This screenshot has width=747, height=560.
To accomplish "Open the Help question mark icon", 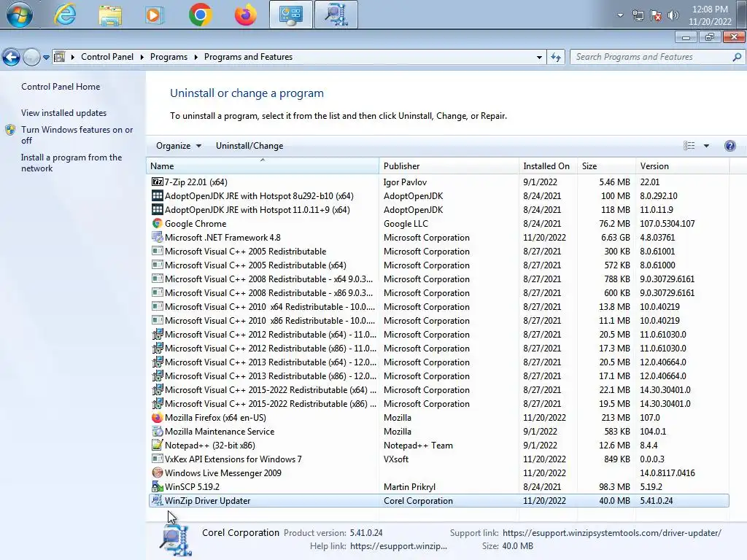I will click(729, 146).
